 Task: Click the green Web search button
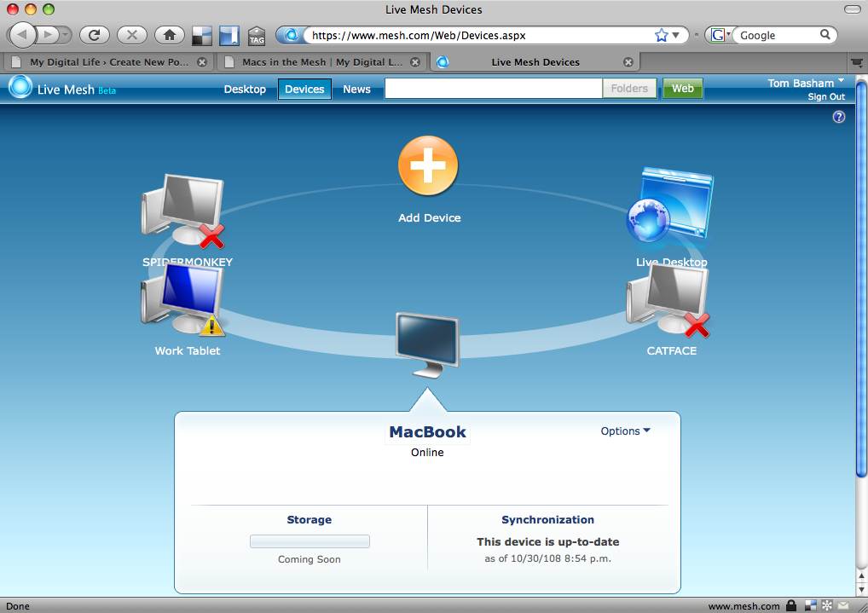click(683, 88)
